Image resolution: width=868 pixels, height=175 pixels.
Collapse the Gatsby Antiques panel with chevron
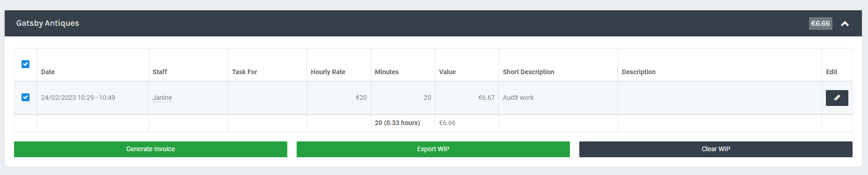(x=845, y=24)
